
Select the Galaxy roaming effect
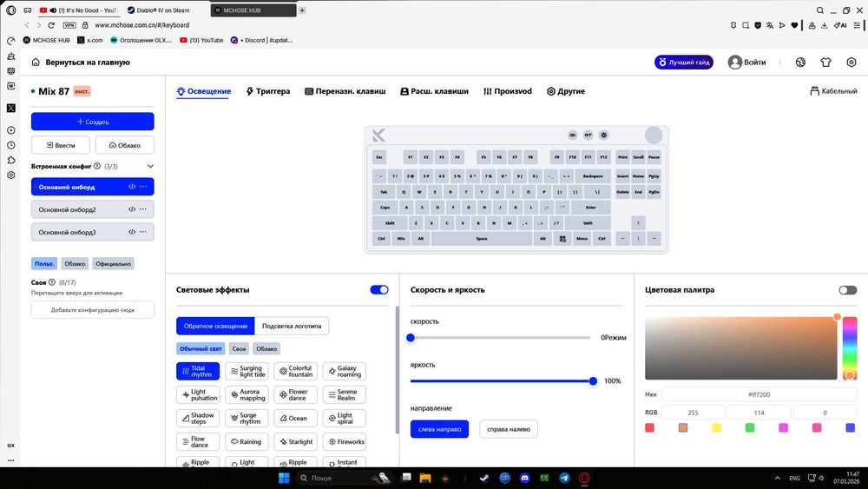point(345,371)
